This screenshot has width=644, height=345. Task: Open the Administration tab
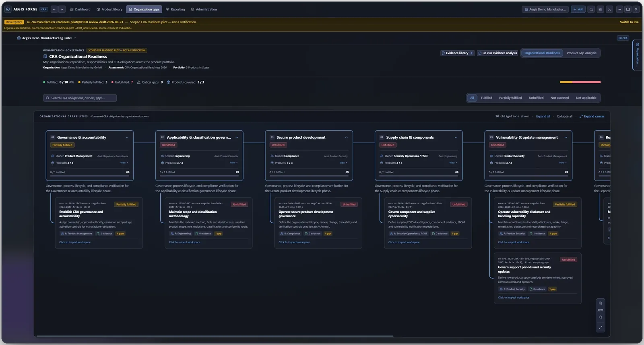(x=204, y=9)
